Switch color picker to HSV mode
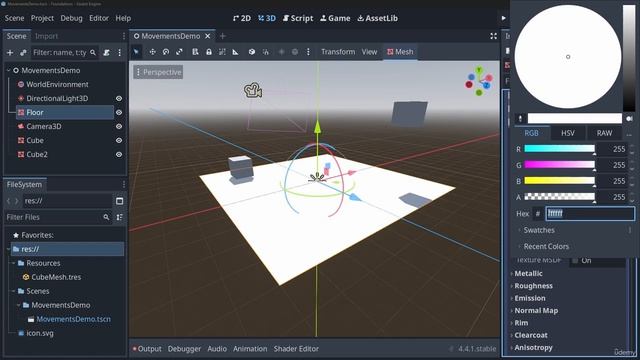The image size is (640, 360). click(567, 133)
